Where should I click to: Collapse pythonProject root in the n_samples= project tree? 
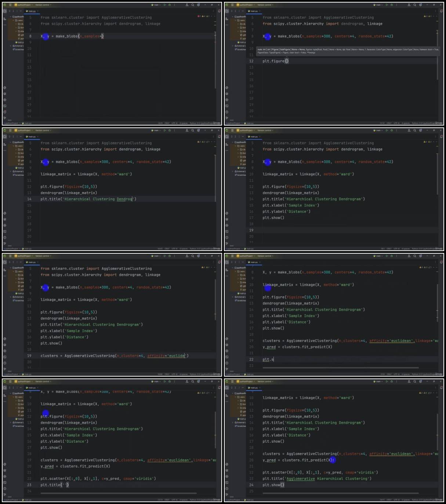(x=11, y=17)
